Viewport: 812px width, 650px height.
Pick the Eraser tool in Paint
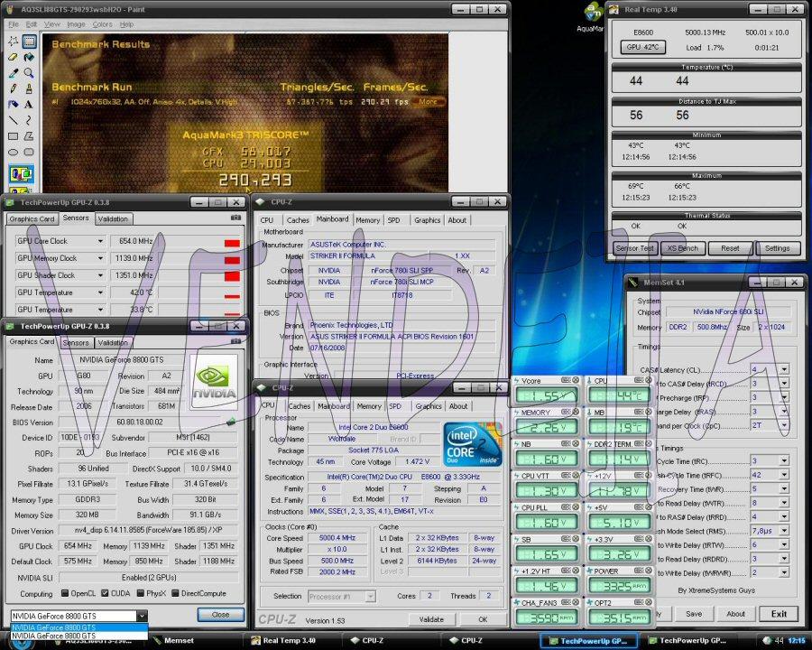pos(13,57)
